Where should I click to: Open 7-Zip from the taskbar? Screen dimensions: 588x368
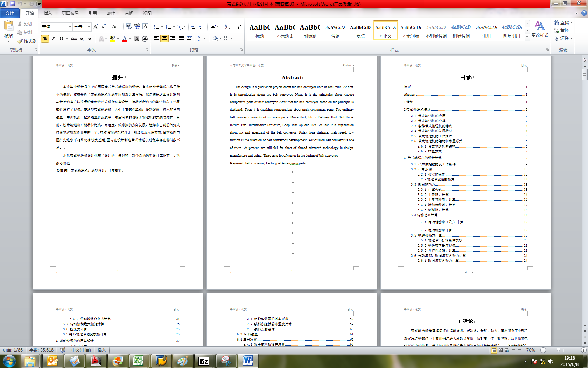(204, 361)
